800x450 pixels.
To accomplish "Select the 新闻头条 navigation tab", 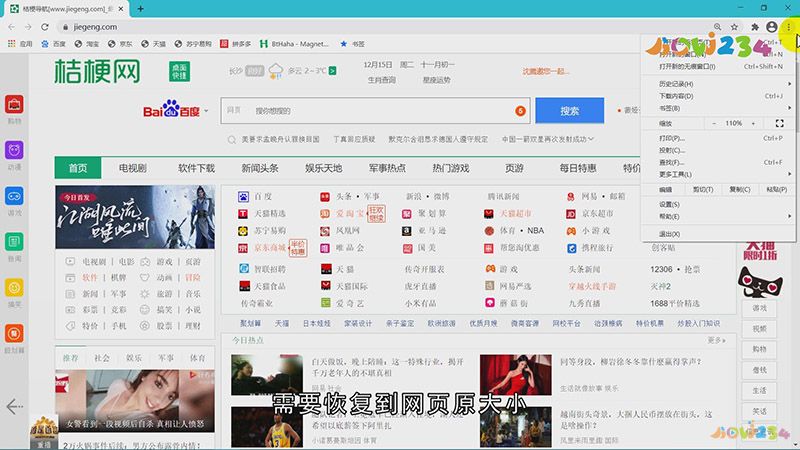I will pyautogui.click(x=260, y=168).
